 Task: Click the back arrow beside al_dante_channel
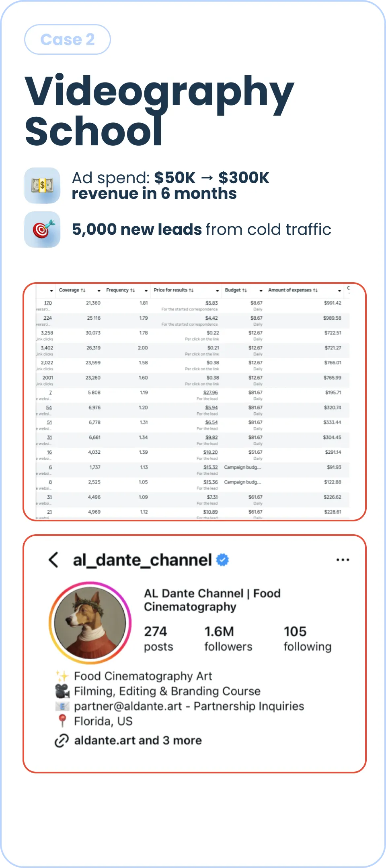53,560
